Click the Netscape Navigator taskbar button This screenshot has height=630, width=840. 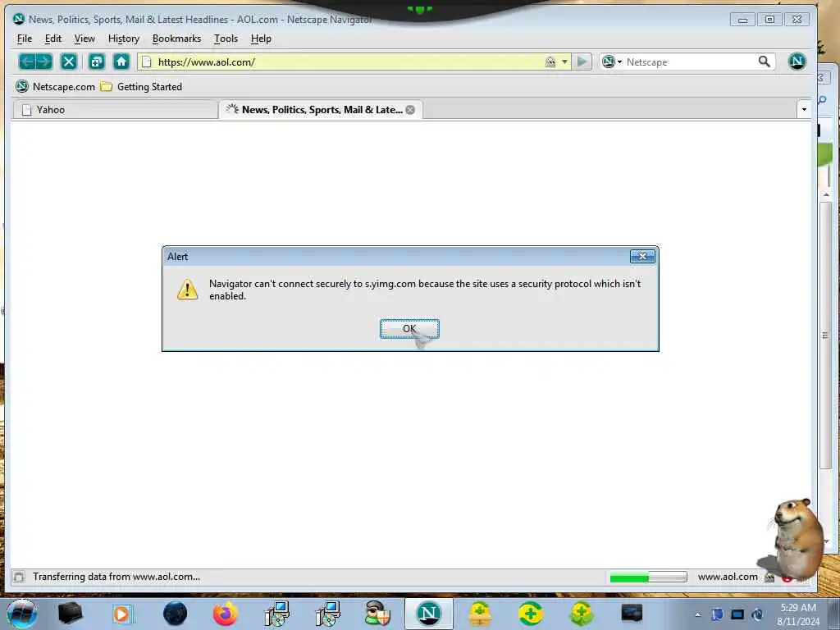click(428, 614)
